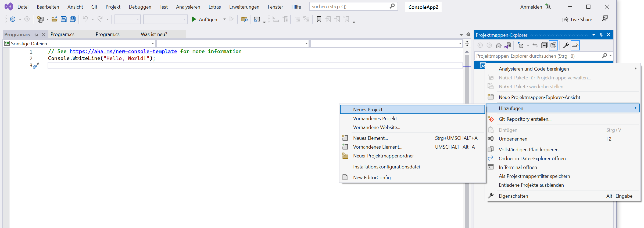This screenshot has height=228, width=644.
Task: Open the Git menu
Action: pos(94,7)
